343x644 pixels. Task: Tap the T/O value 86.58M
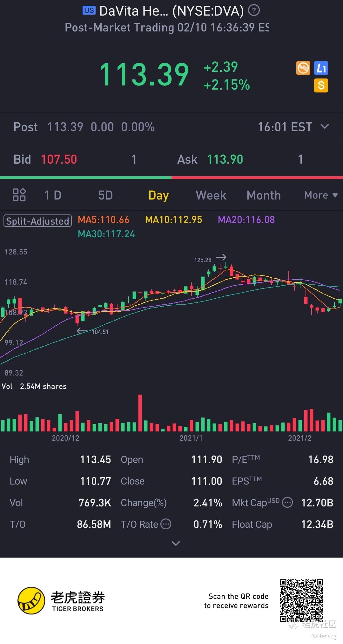click(94, 524)
